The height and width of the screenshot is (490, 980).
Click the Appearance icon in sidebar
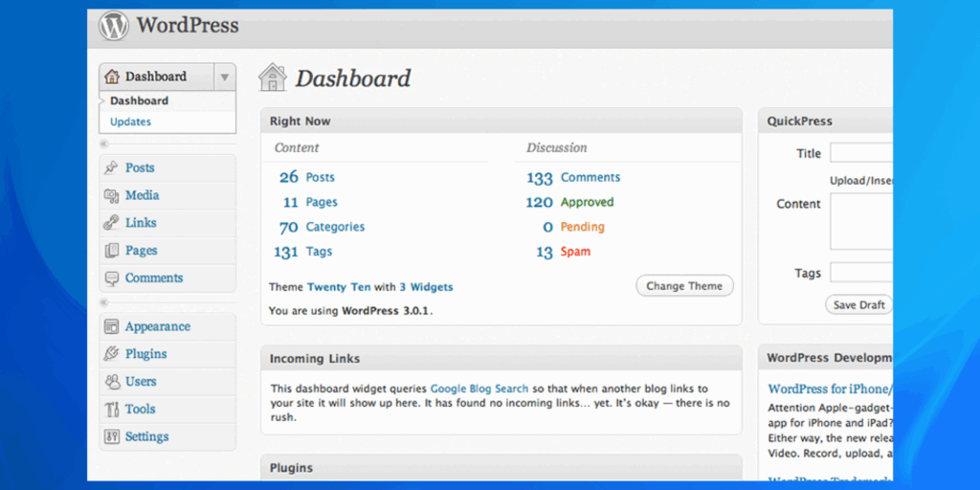pos(111,326)
